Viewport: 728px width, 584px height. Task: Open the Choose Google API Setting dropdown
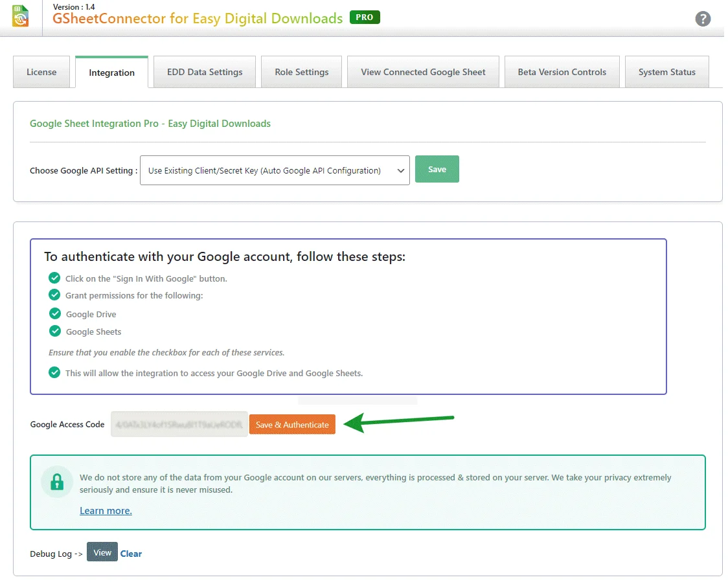tap(275, 170)
